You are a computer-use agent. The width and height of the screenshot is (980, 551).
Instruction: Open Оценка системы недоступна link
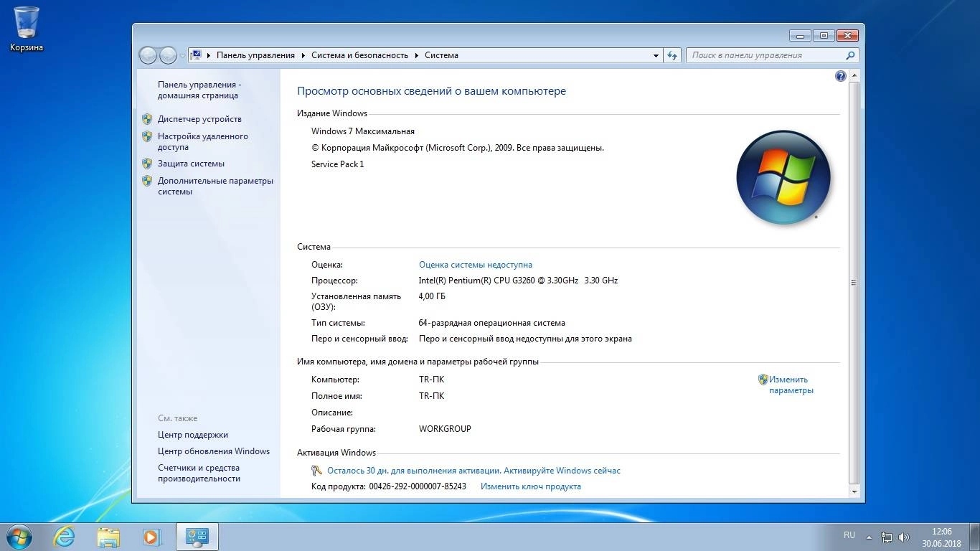pos(476,265)
